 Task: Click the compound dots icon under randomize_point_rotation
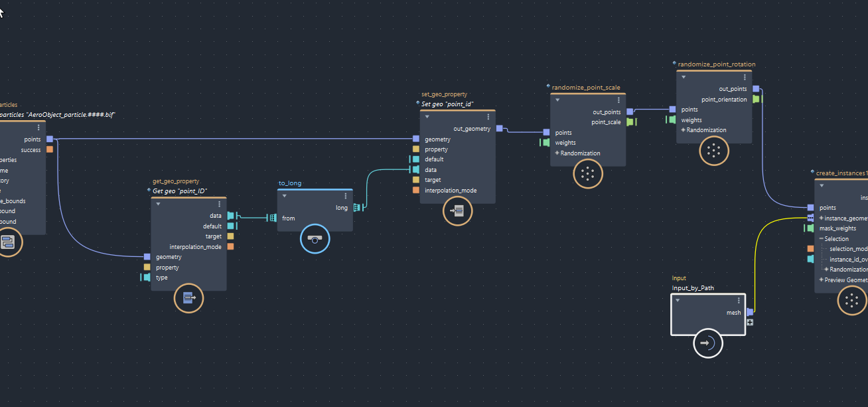pos(713,151)
